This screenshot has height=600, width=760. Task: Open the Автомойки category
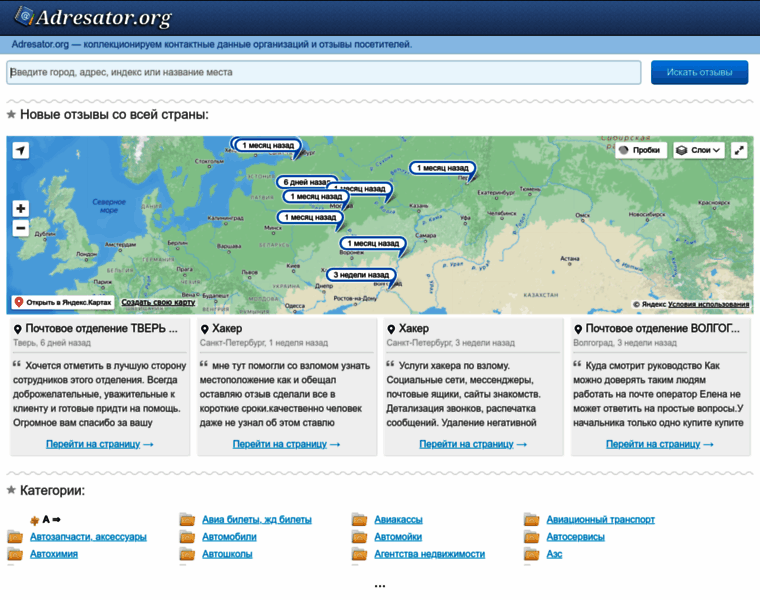(x=398, y=537)
